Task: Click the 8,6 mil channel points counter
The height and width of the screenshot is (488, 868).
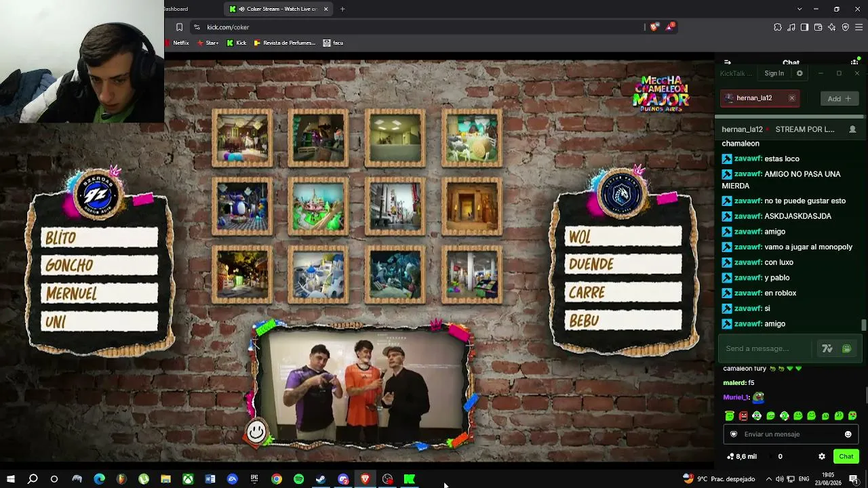Action: point(742,457)
